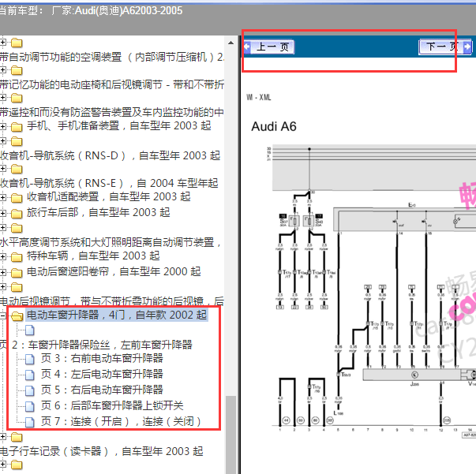Click folder icon of 旅行车后部 item
476x474 pixels.
[17, 214]
